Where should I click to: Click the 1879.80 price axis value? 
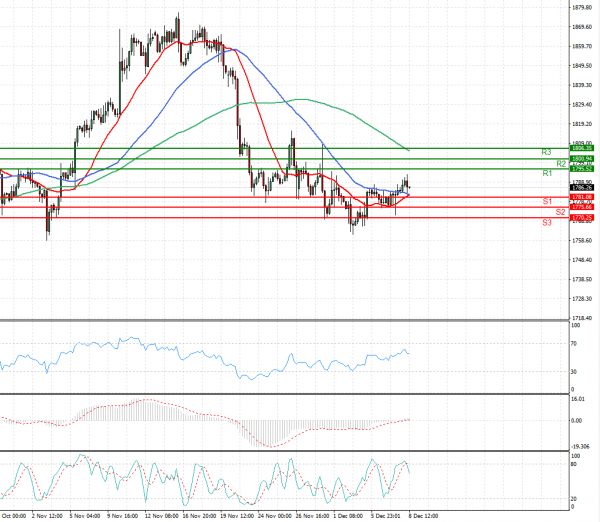[582, 7]
